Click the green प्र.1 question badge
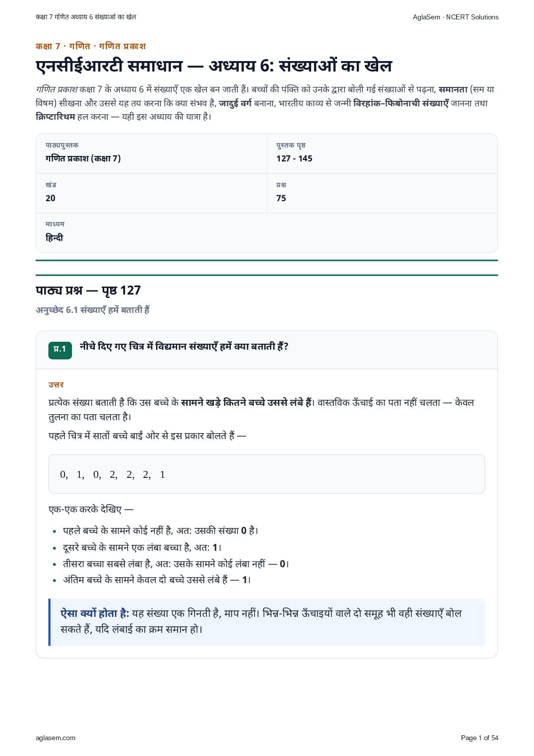 60,350
